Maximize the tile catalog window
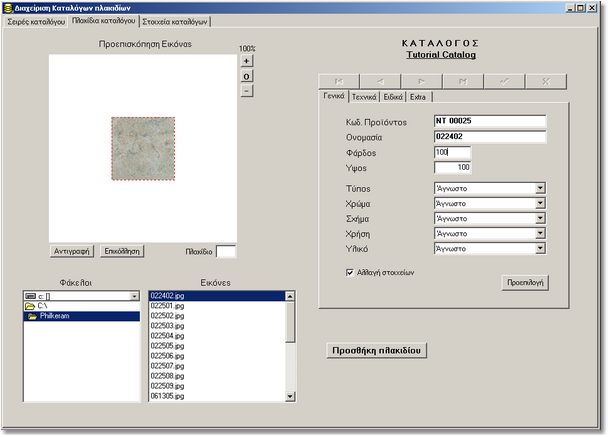The height and width of the screenshot is (437, 608). [580, 8]
